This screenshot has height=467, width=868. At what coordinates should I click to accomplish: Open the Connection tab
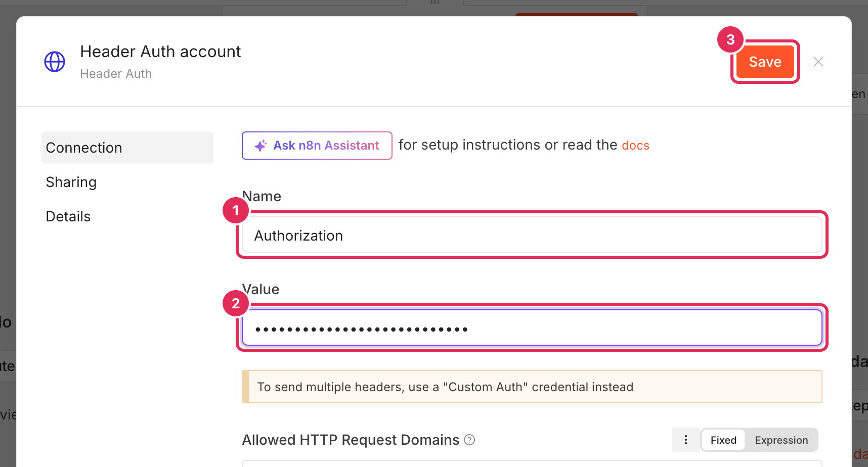click(127, 148)
